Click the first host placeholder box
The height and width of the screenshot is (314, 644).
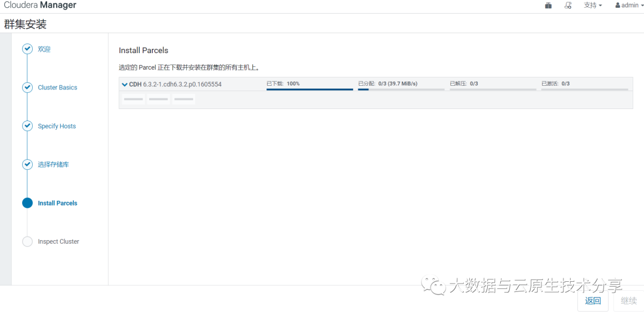coord(134,99)
